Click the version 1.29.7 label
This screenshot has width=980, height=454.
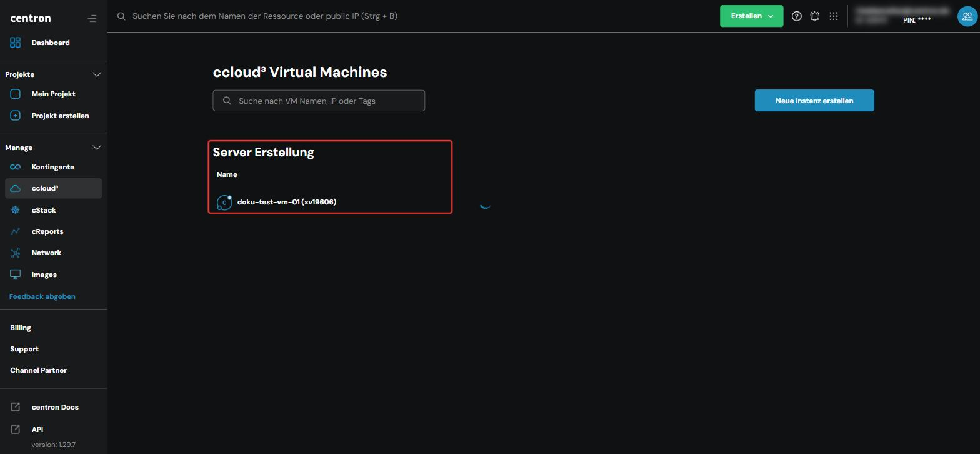(54, 445)
